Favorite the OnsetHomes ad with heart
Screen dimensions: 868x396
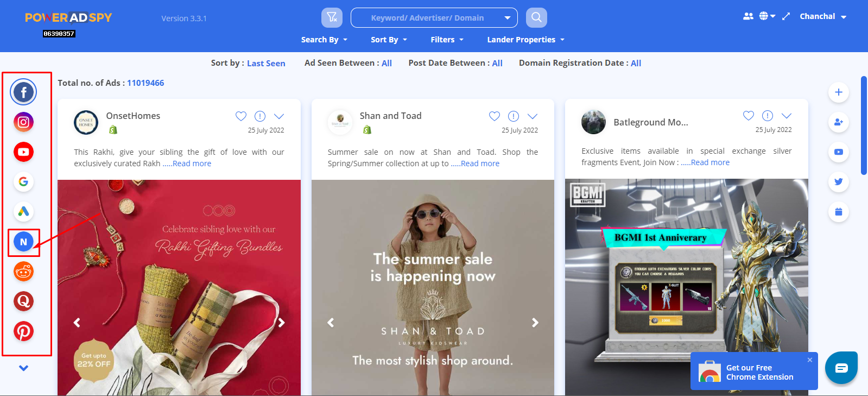pyautogui.click(x=241, y=116)
